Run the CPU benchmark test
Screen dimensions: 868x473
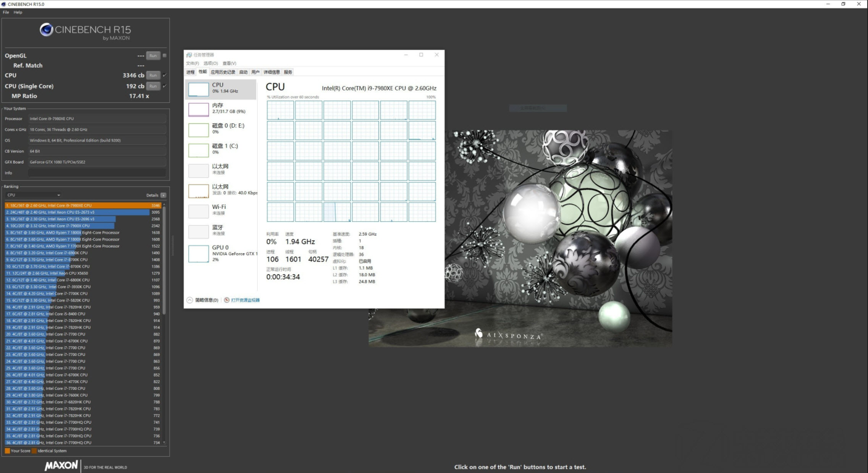coord(153,75)
